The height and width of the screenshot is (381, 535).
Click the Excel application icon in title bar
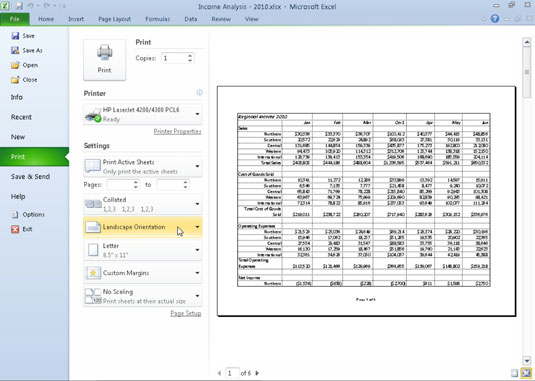click(x=5, y=6)
